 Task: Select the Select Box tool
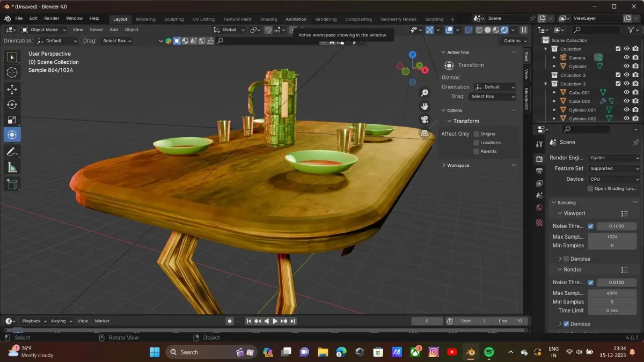[12, 58]
